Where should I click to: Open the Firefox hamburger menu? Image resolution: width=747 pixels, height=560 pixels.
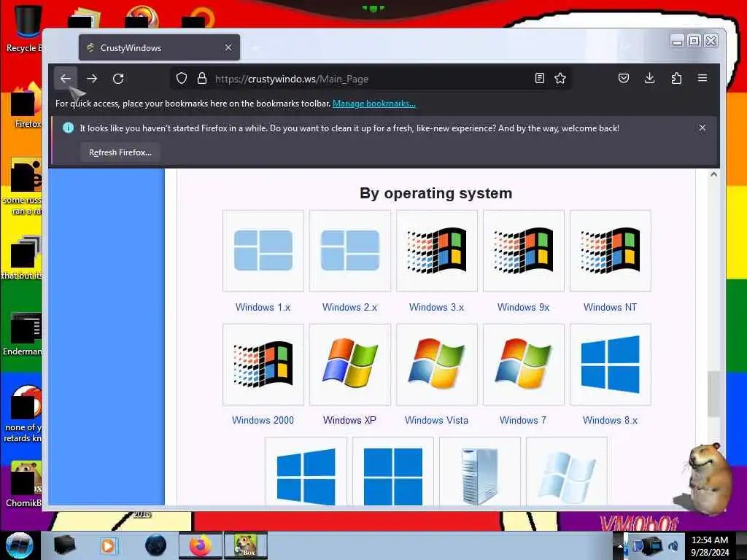(x=703, y=79)
